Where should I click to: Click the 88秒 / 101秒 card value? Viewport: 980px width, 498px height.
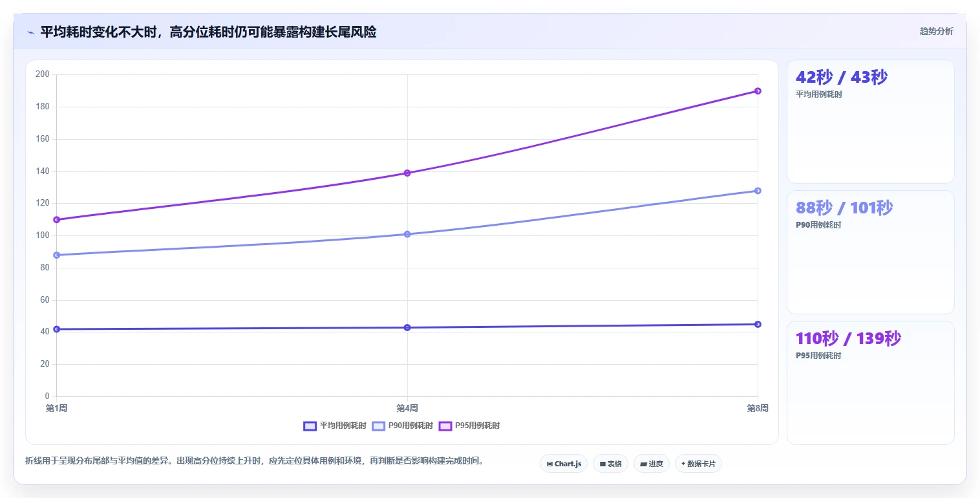pos(844,208)
